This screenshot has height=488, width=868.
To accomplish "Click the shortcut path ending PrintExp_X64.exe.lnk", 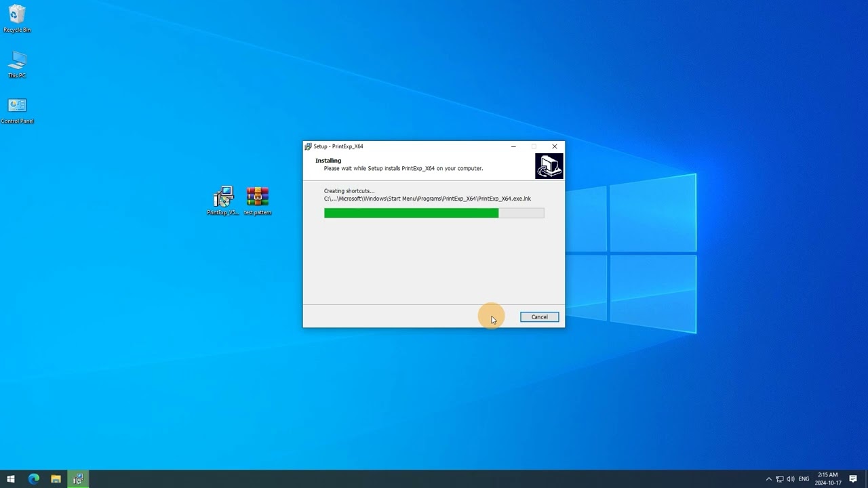I will tap(427, 199).
